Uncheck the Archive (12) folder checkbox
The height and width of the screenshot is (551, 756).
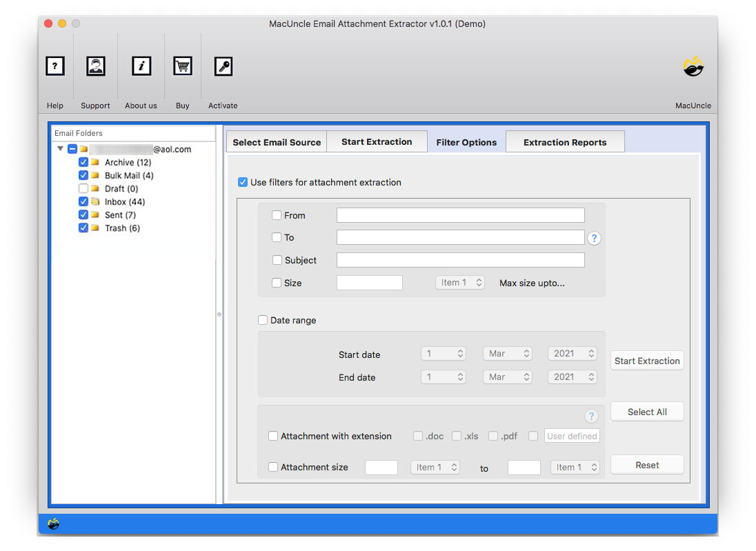pos(83,162)
